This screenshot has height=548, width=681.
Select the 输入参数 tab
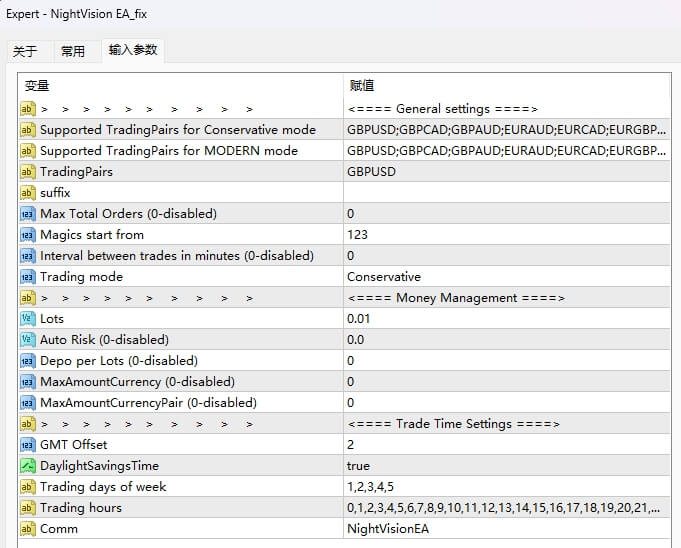point(133,50)
